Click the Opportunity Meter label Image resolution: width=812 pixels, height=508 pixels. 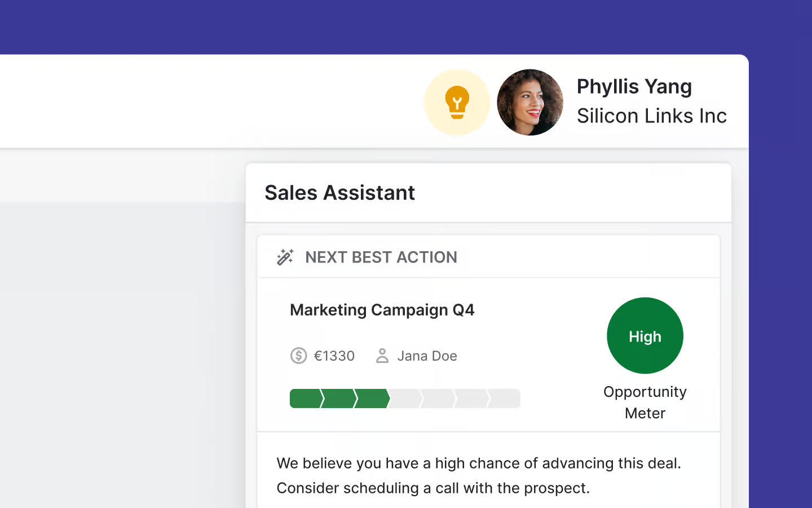click(x=645, y=402)
